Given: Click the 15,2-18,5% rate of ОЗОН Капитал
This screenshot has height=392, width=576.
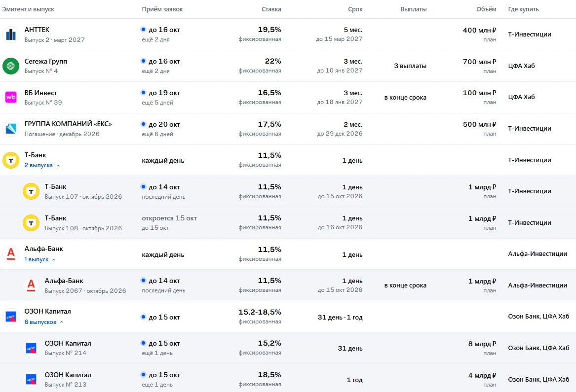Looking at the screenshot, I should (x=260, y=312).
